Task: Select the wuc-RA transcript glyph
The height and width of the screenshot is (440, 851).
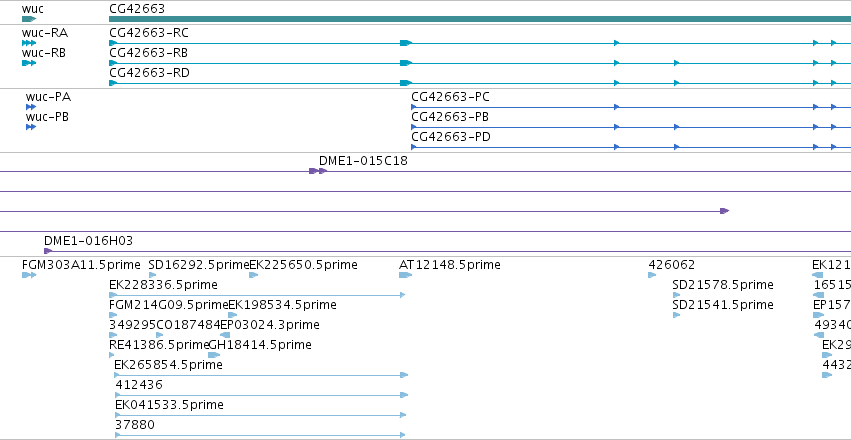Action: (29, 43)
